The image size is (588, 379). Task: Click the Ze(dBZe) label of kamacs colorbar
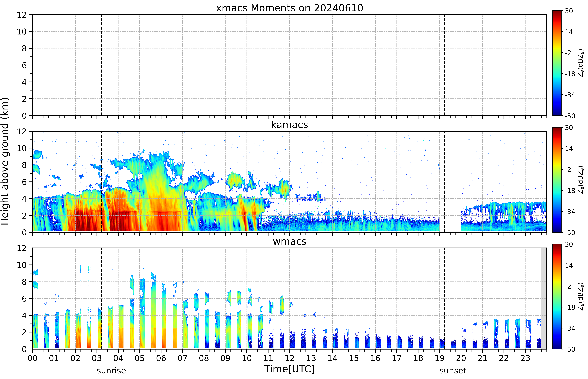581,180
